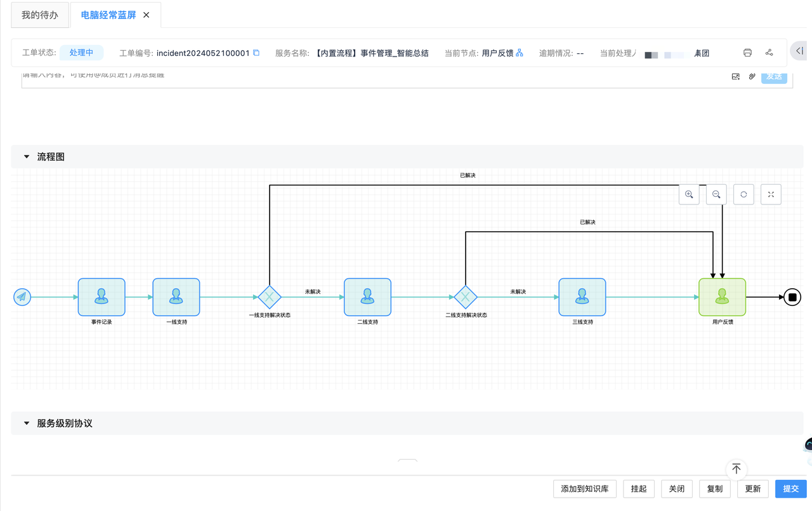
Task: Reset the flowchart view with refresh icon
Action: pyautogui.click(x=743, y=194)
